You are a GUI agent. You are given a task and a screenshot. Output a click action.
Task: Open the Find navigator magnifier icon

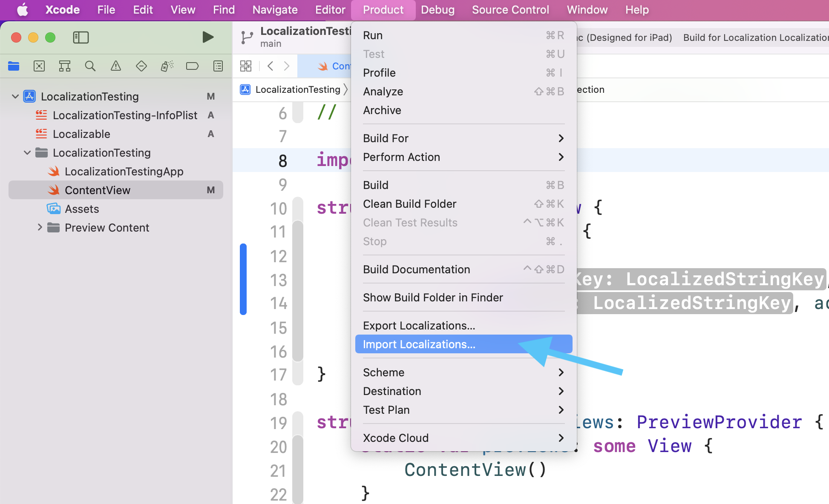(90, 66)
